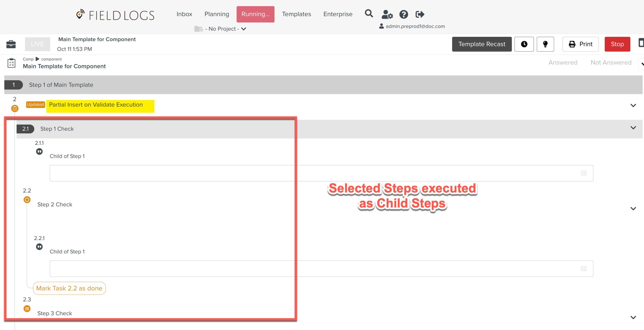Screen dimensions: 644x330
Task: Click quote icon for step 2.1.1
Action: (39, 152)
